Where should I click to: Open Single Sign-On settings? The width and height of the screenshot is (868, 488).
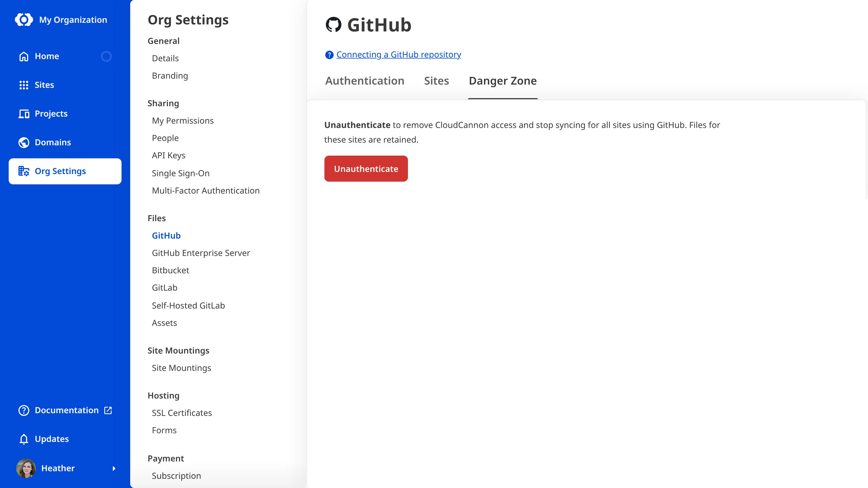click(x=181, y=173)
